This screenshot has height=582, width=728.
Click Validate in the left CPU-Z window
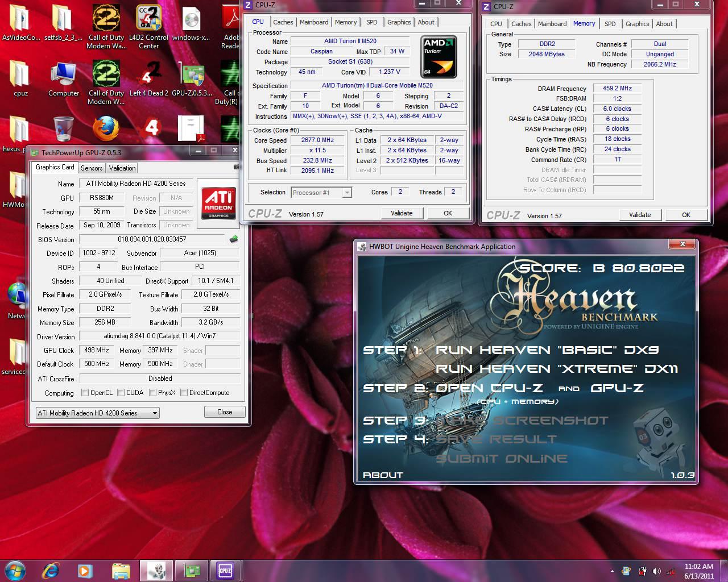click(402, 213)
